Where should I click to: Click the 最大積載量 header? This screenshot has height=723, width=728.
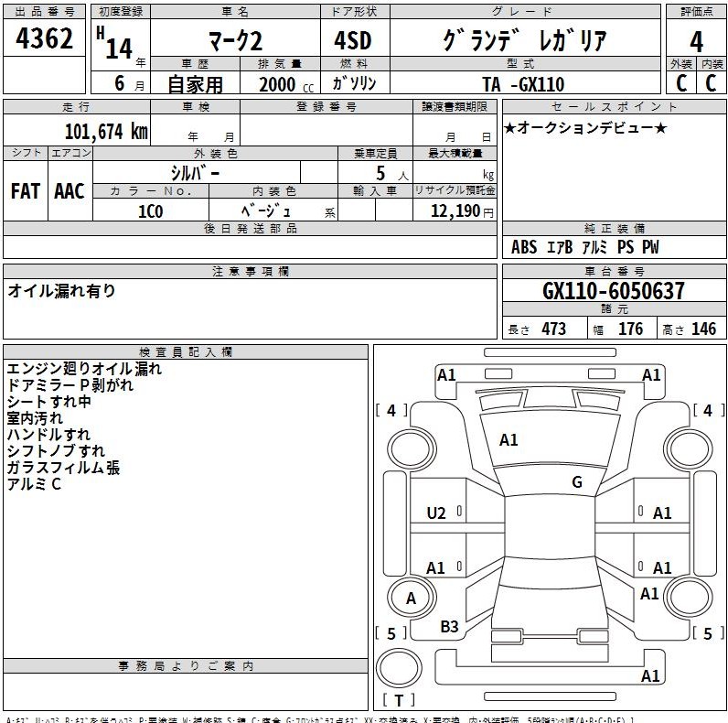pos(455,153)
